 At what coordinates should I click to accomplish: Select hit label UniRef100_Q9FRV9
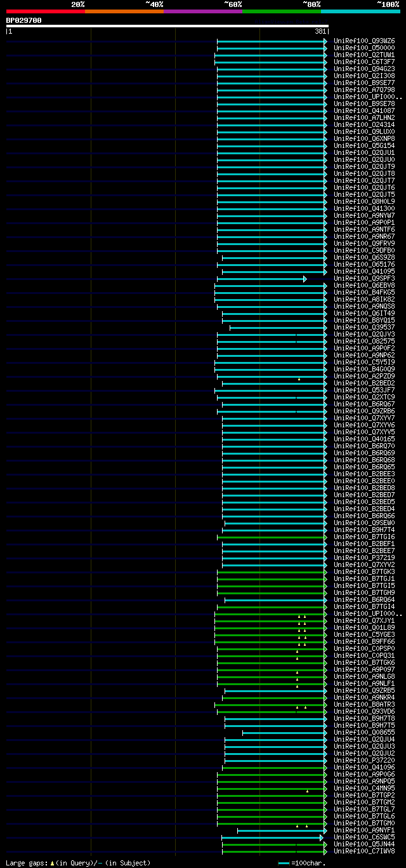click(x=364, y=243)
